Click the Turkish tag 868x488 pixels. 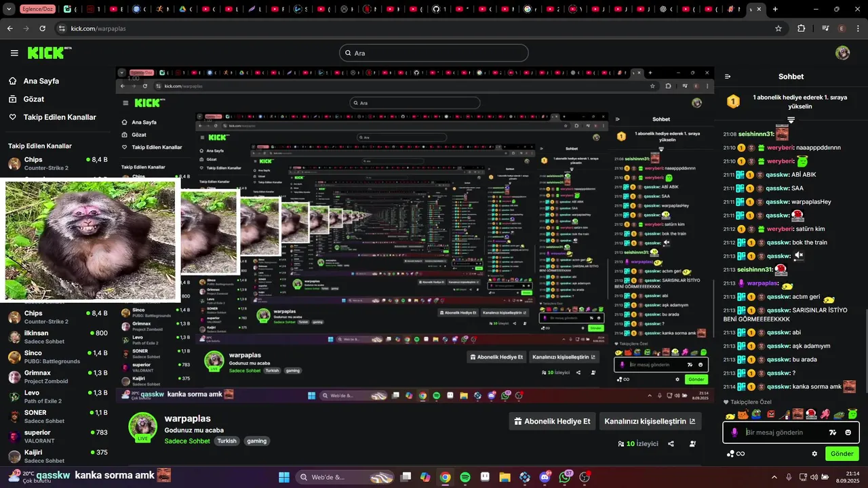pos(226,441)
